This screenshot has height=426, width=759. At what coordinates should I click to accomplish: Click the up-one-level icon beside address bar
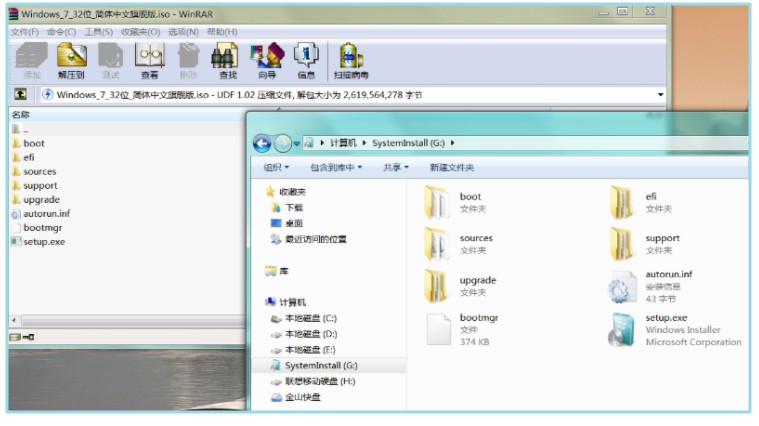(20, 95)
